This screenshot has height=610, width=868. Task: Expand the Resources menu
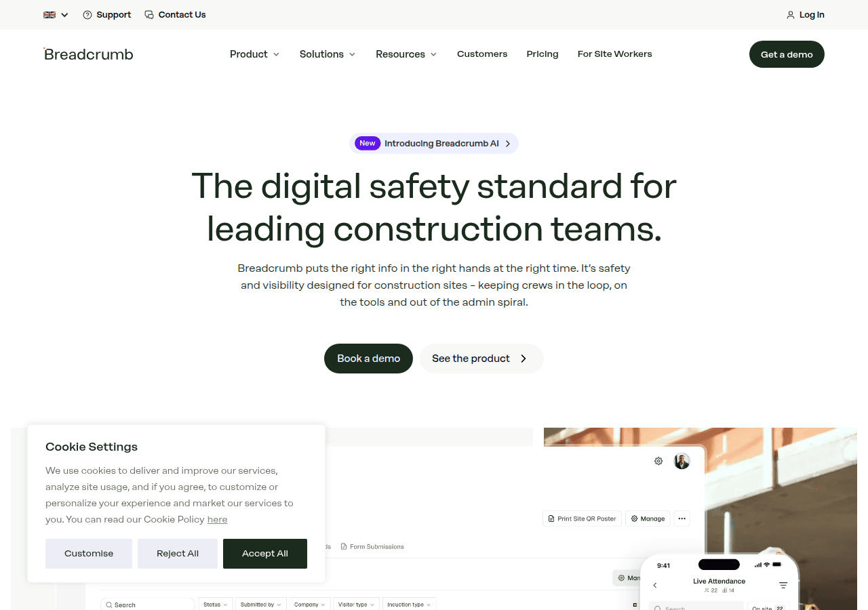click(x=406, y=54)
